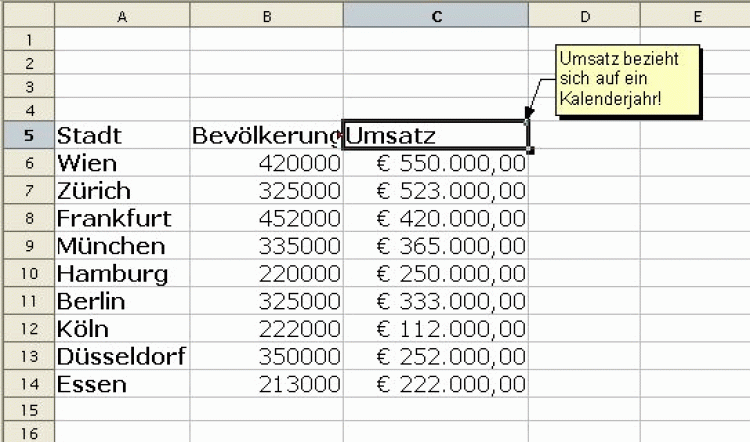Select the Essen population cell 213000
Screen dimensions: 750x442
click(266, 384)
